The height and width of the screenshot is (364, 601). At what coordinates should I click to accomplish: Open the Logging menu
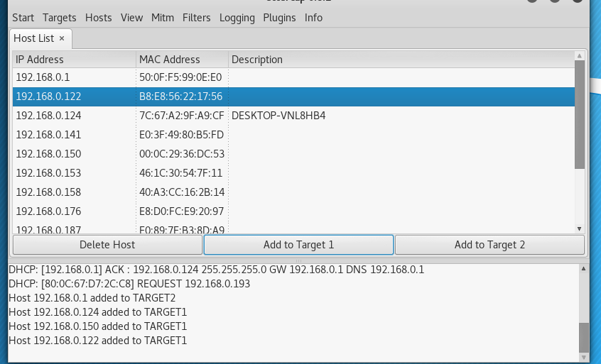[x=237, y=18]
